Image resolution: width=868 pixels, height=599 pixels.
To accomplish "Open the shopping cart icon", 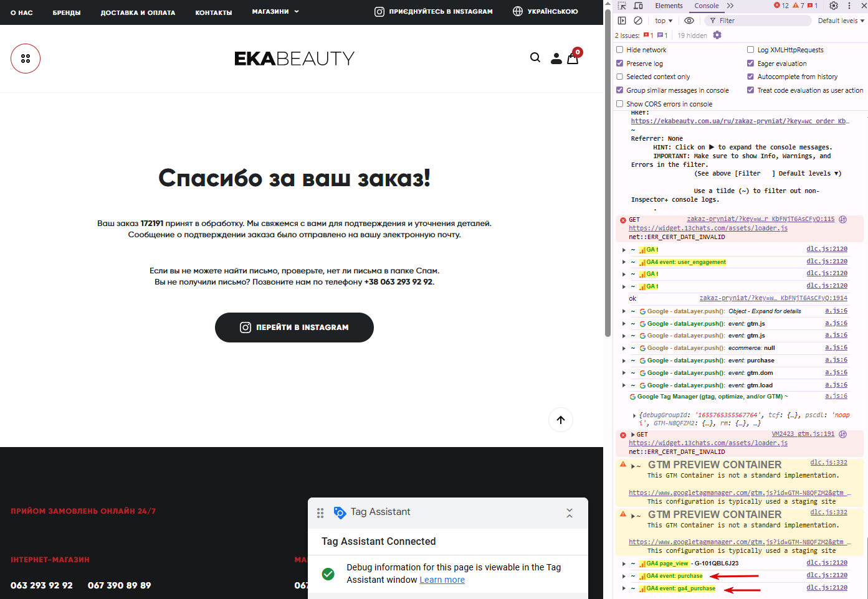I will click(573, 57).
